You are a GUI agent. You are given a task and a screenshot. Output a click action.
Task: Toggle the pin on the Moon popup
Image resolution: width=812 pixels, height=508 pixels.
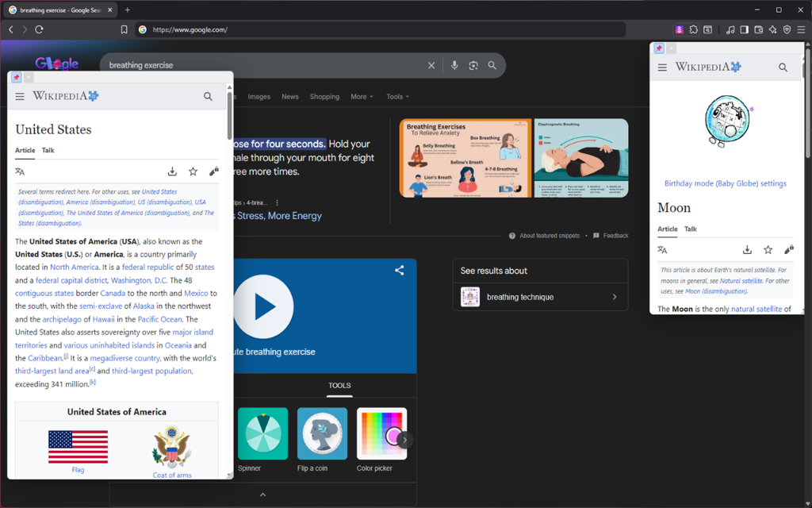pos(657,48)
